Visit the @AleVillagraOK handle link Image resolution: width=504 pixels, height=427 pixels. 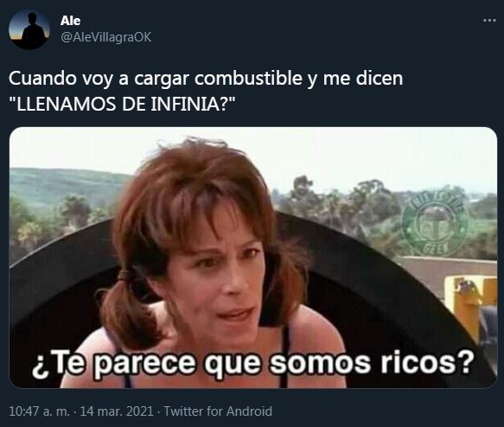(x=105, y=37)
